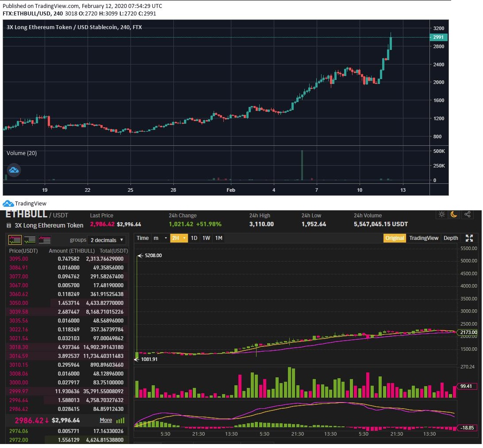
Task: Select the Time chart mode
Action: click(142, 238)
